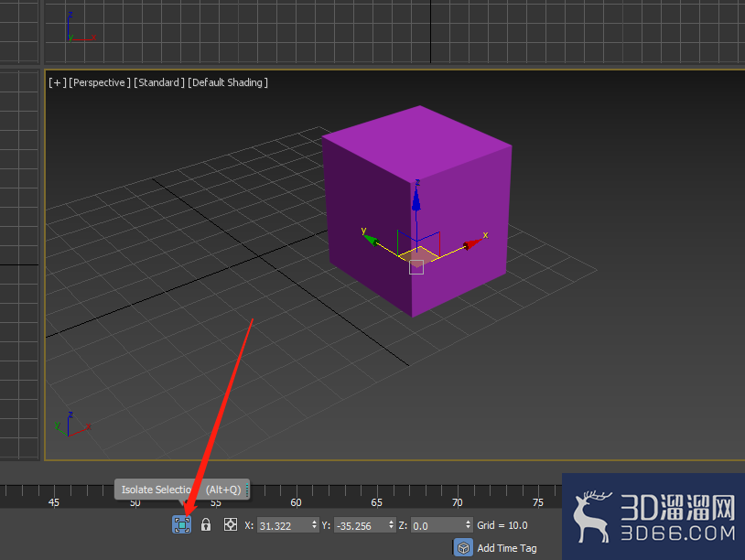Click the Y coordinate spinner arrows
This screenshot has height=560, width=745.
(x=392, y=525)
